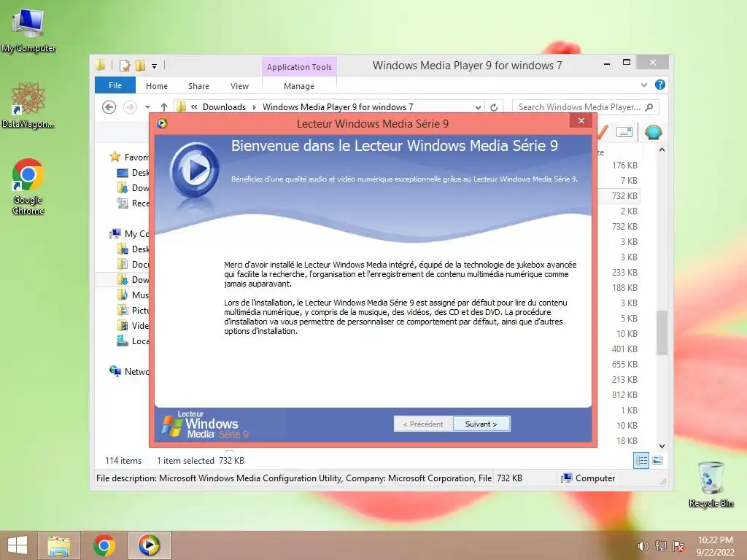Switch to the Home ribbon tab
747x560 pixels.
pos(157,86)
